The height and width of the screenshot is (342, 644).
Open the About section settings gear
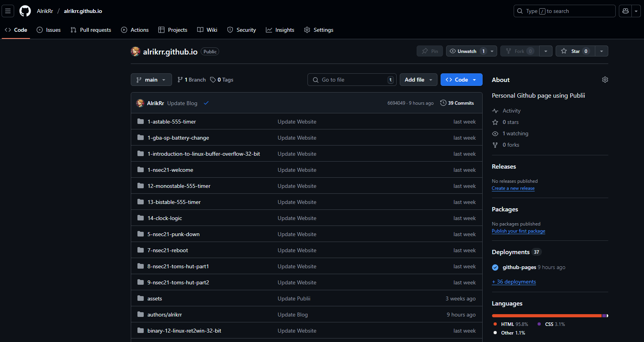pyautogui.click(x=605, y=80)
